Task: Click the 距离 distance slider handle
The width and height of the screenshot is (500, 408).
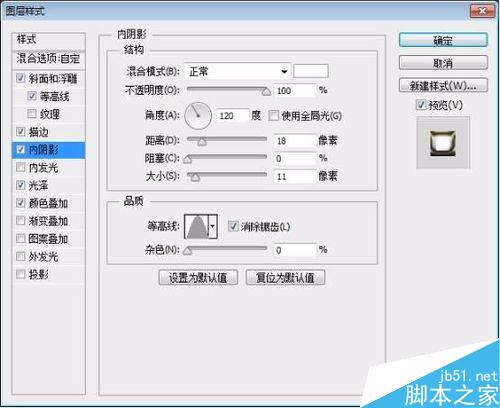Action: [202, 142]
